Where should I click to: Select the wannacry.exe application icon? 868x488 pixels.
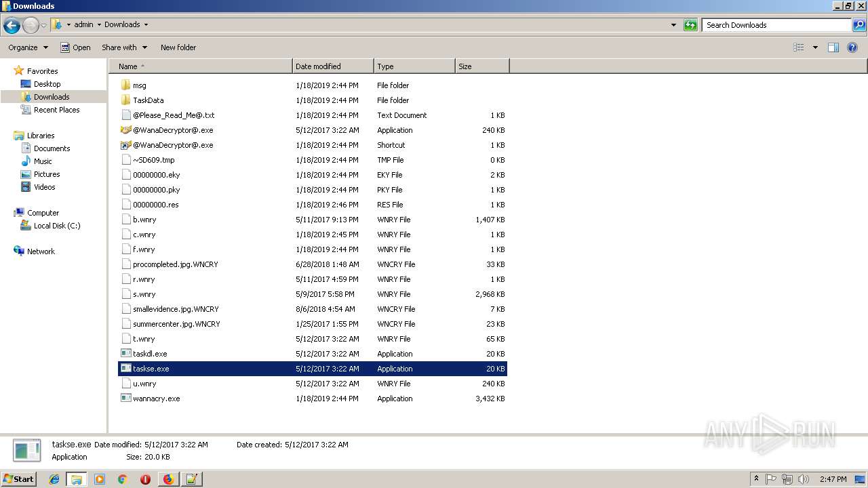(125, 399)
